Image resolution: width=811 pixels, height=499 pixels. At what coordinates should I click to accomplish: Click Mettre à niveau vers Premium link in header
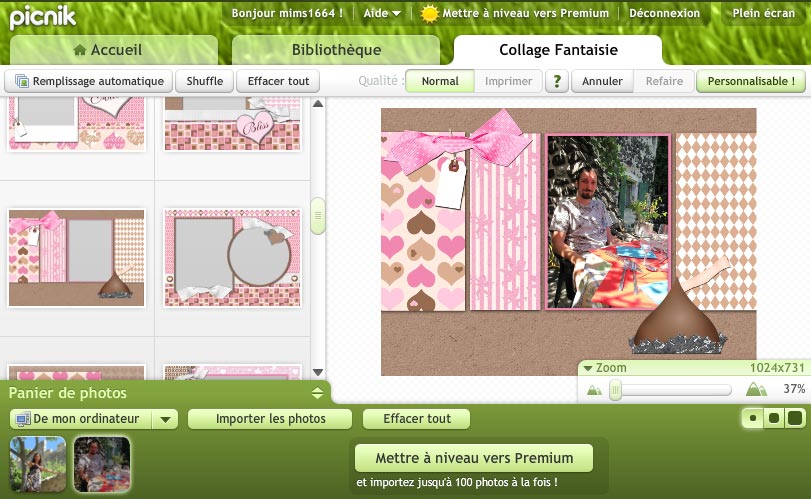click(525, 13)
